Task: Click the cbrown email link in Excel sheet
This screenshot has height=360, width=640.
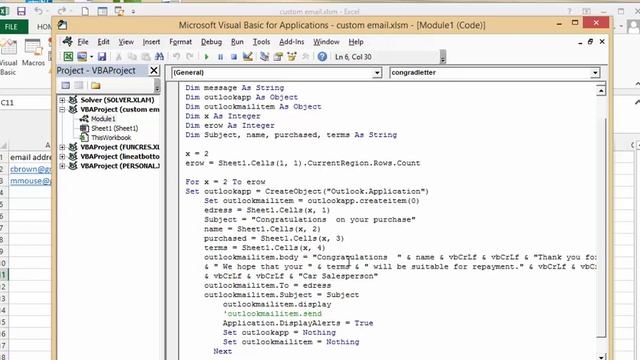Action: pyautogui.click(x=31, y=169)
